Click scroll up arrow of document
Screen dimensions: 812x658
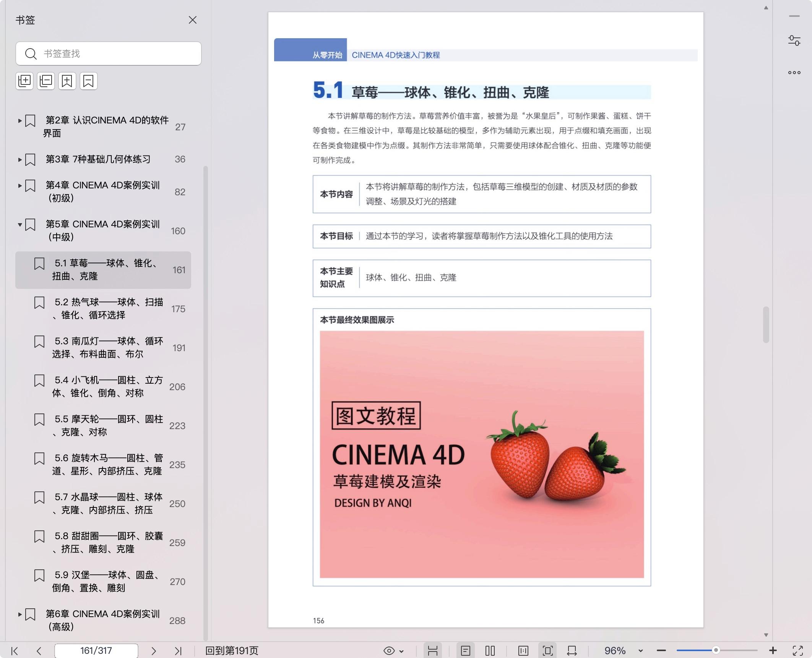click(x=766, y=8)
